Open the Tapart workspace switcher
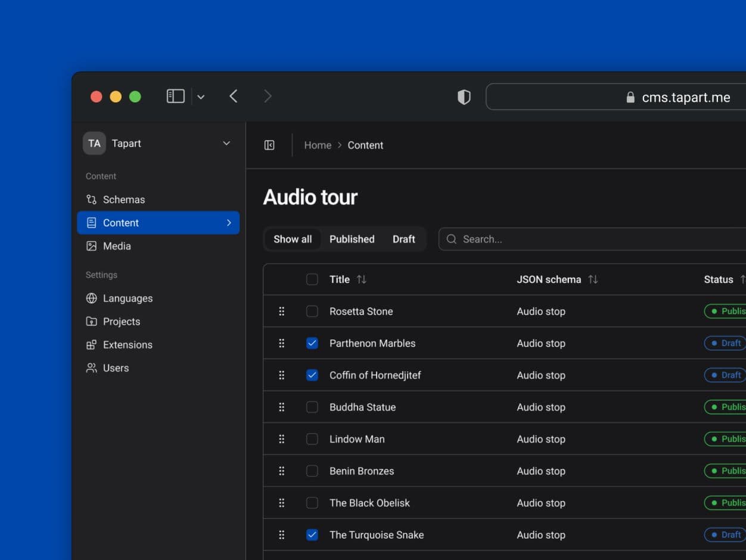This screenshot has height=560, width=746. (x=158, y=143)
